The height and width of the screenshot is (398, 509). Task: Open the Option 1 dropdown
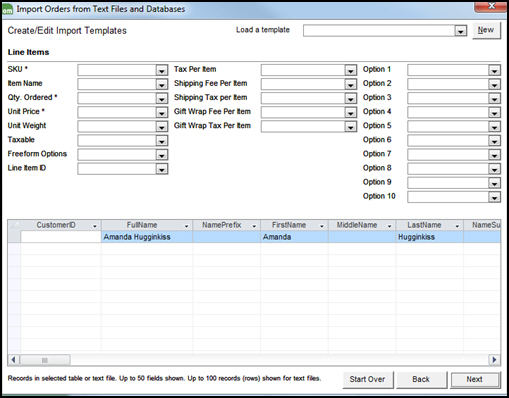click(494, 70)
